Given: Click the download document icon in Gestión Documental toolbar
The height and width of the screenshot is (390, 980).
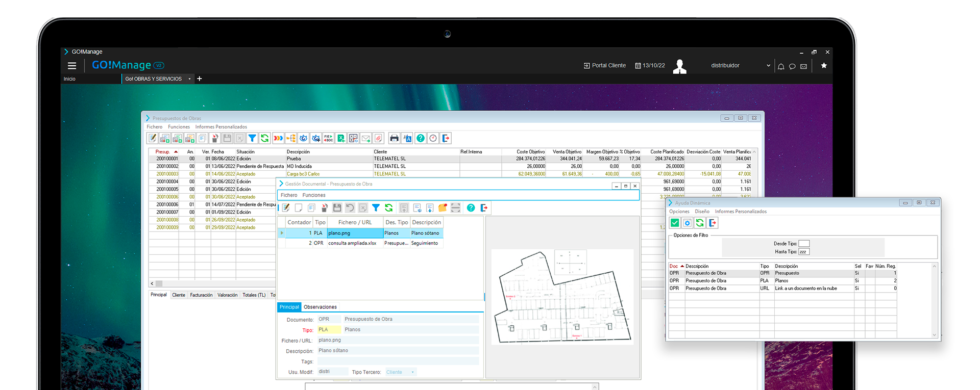Looking at the screenshot, I should point(430,207).
